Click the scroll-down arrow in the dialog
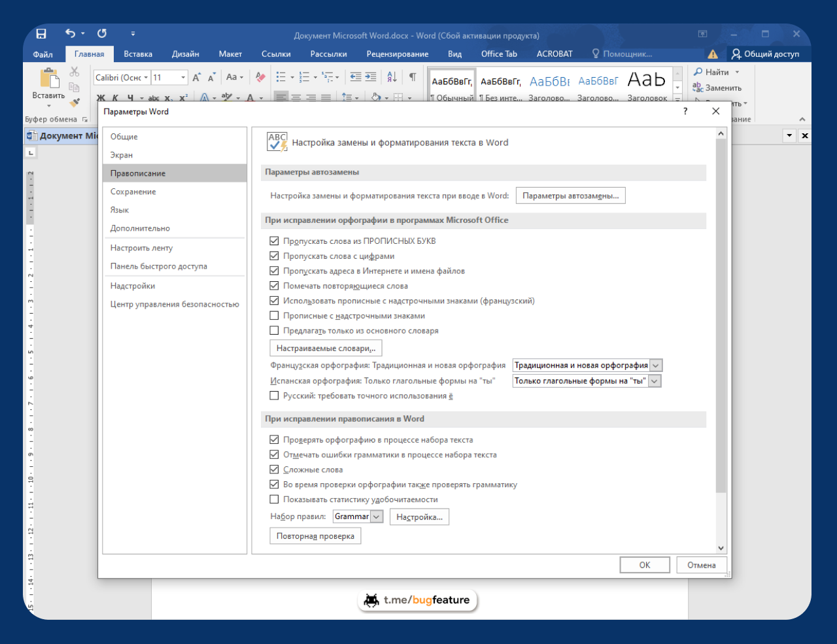The height and width of the screenshot is (644, 837). click(721, 548)
